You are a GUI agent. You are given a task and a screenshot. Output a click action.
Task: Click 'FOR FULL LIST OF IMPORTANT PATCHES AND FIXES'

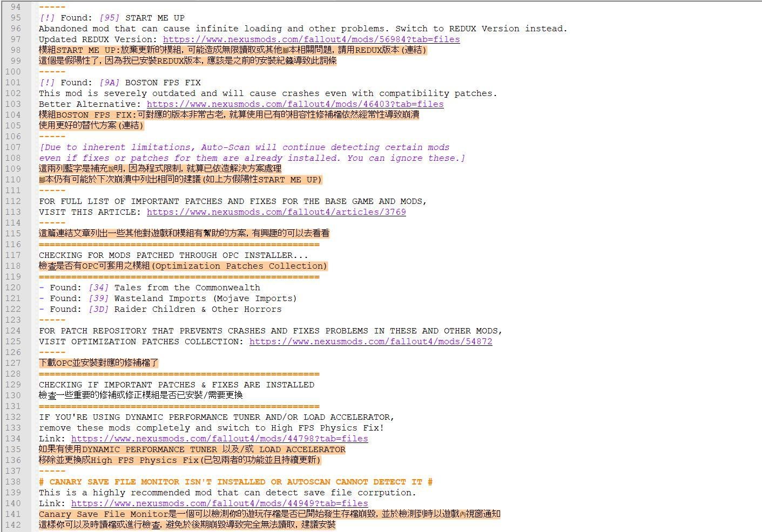(x=233, y=201)
